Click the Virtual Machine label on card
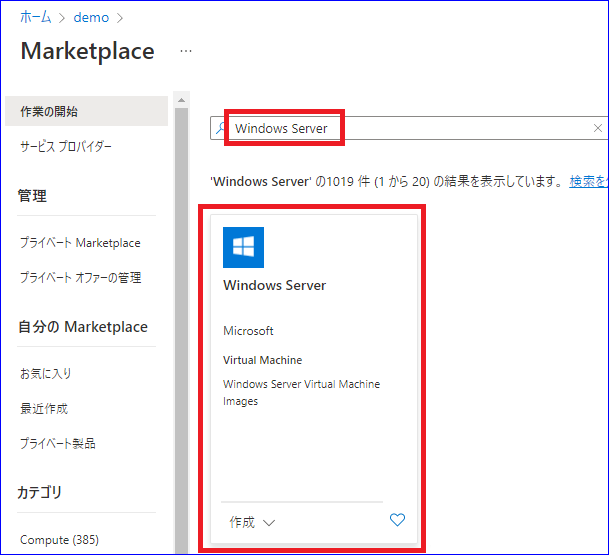The image size is (609, 555). [x=263, y=360]
